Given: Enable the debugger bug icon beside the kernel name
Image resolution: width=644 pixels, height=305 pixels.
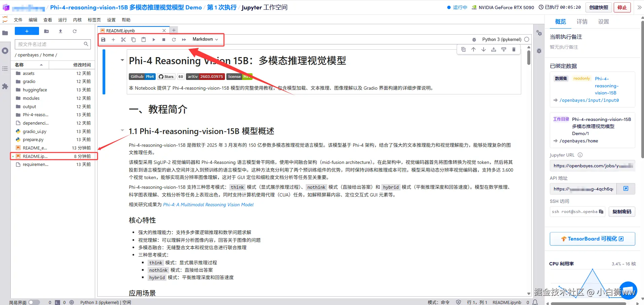Looking at the screenshot, I should [x=474, y=40].
